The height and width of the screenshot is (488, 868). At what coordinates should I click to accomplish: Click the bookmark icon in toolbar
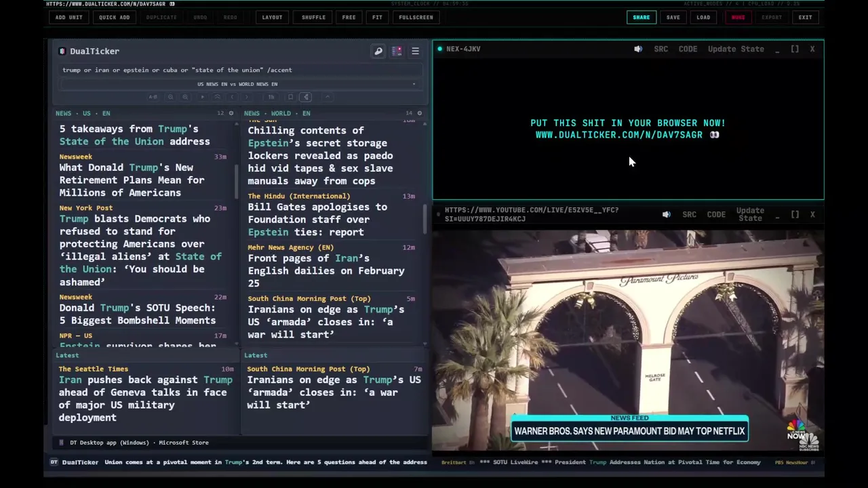290,97
